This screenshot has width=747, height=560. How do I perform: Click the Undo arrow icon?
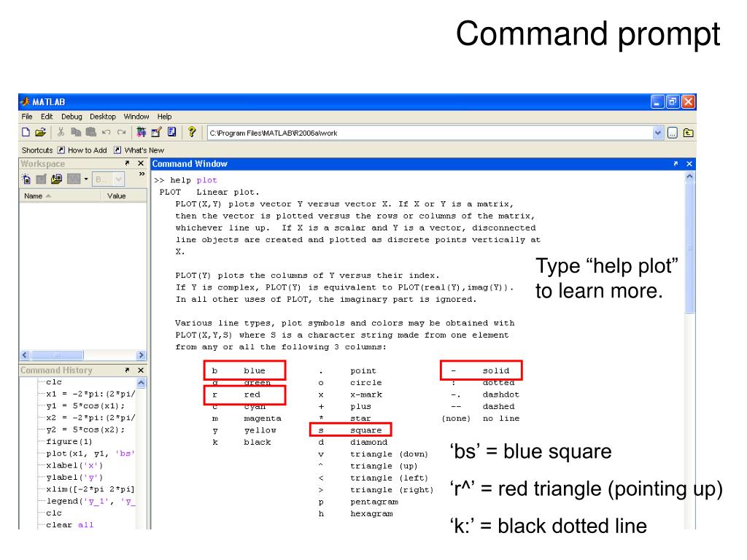tap(107, 133)
